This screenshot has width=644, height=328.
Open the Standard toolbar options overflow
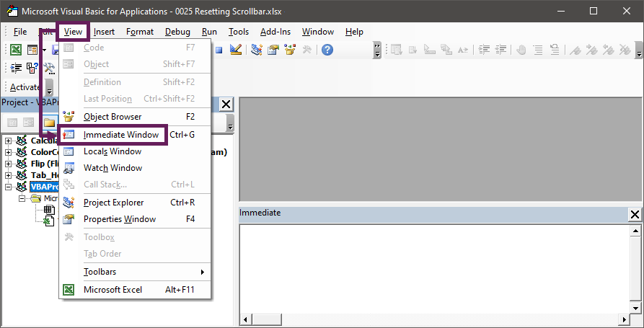point(377,50)
